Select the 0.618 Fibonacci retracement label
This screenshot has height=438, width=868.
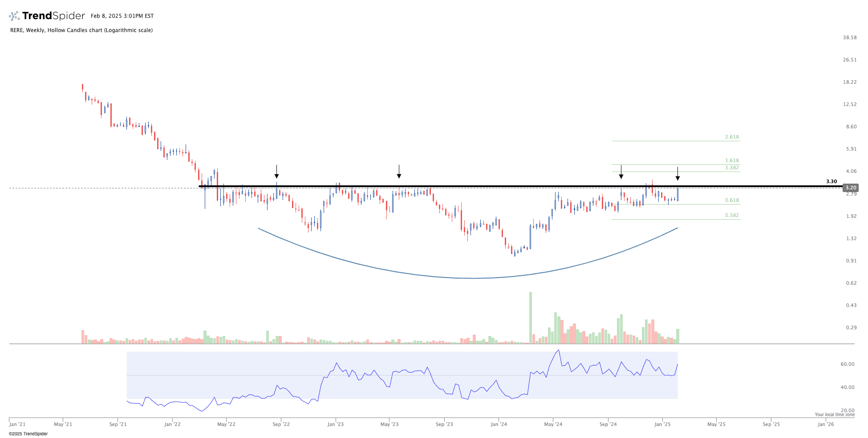coord(731,200)
